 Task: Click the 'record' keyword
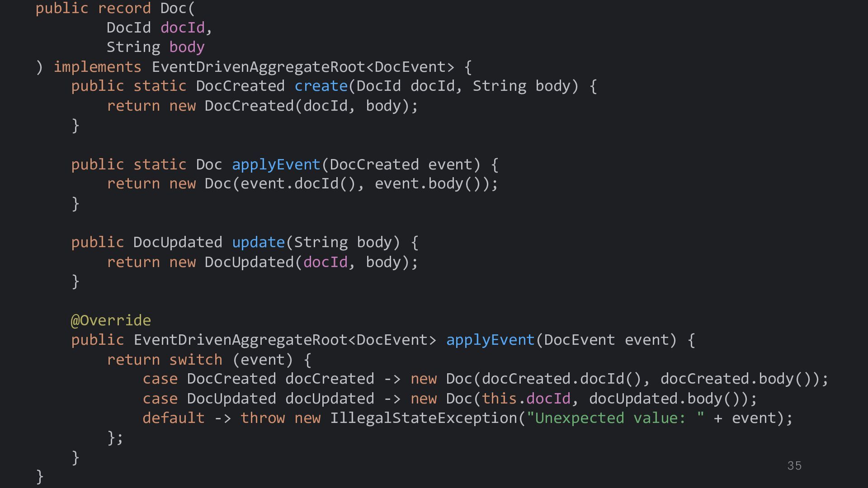124,8
